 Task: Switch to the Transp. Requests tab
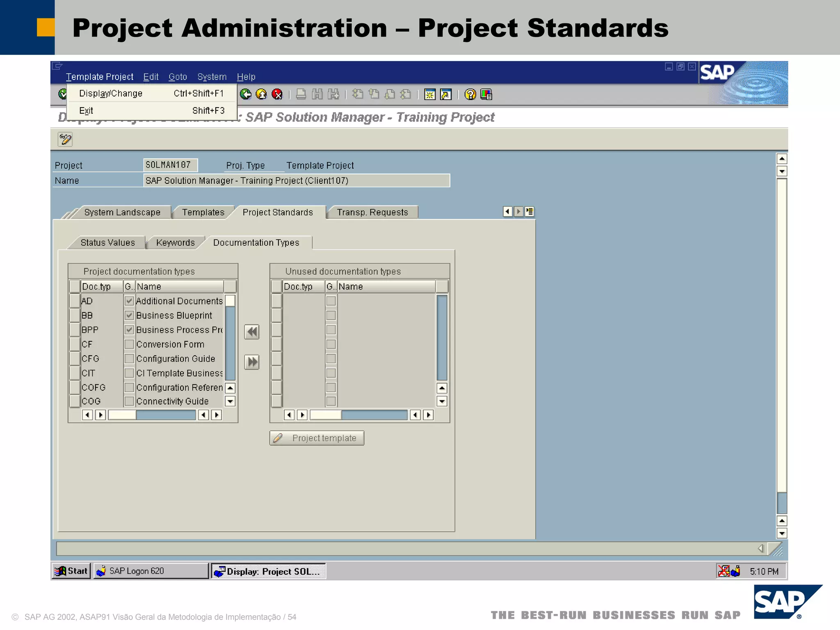pos(372,212)
